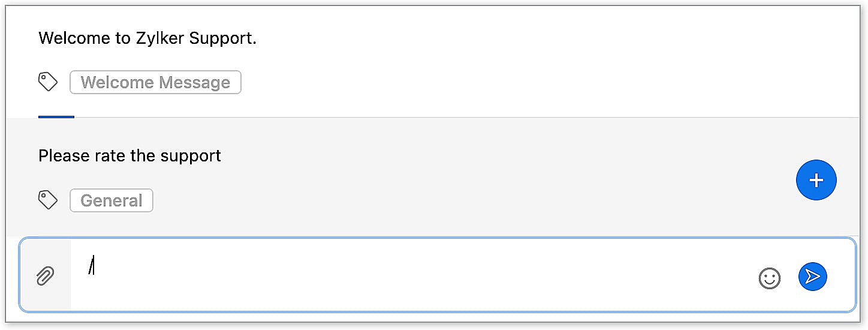
Task: Click the blue underline below Welcome tag
Action: pos(56,117)
